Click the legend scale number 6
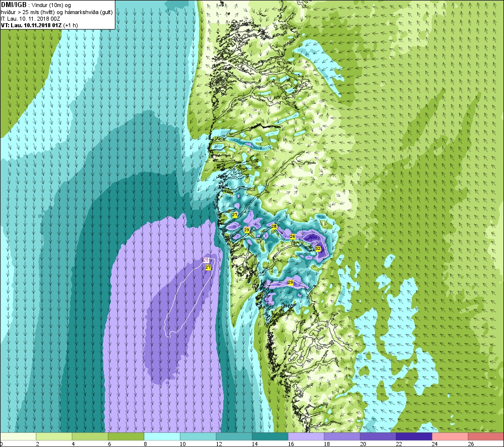Image resolution: width=504 pixels, height=447 pixels. 109,444
